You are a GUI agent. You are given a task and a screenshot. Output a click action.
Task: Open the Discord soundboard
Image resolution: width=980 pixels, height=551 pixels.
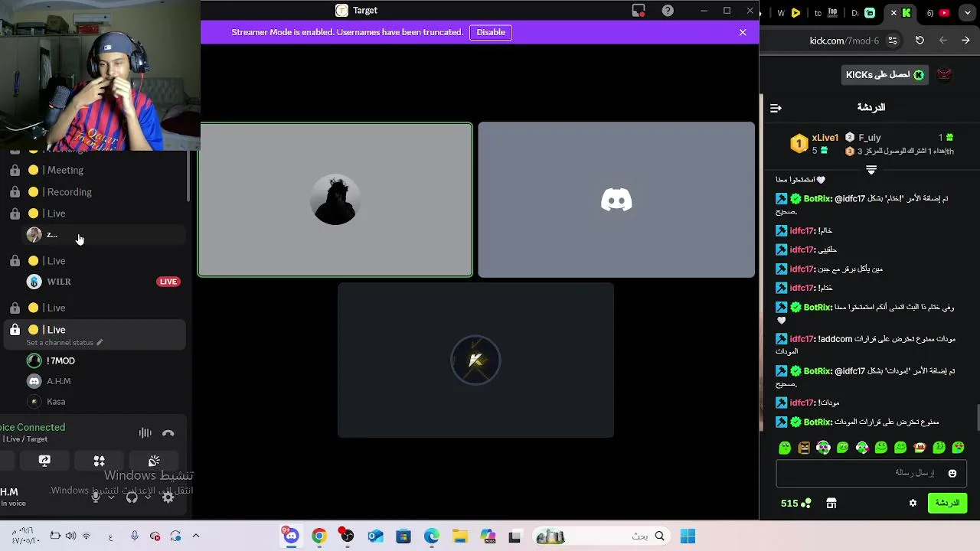(x=154, y=461)
